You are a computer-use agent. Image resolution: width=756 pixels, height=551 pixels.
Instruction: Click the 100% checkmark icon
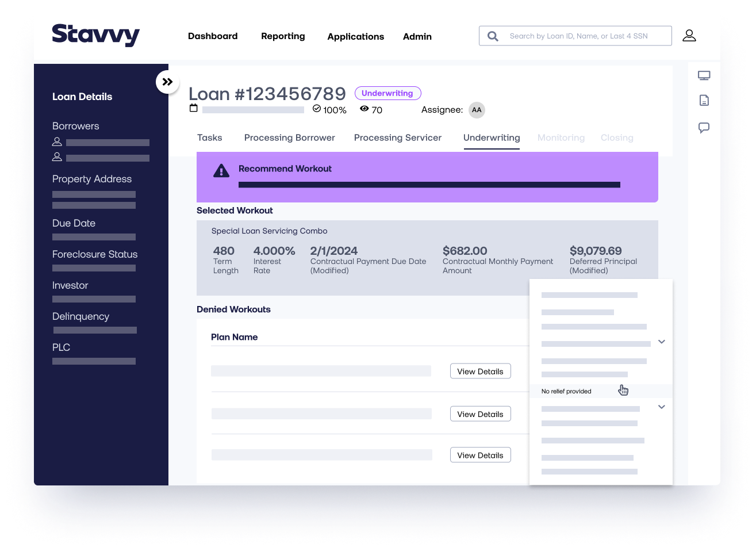pos(317,109)
